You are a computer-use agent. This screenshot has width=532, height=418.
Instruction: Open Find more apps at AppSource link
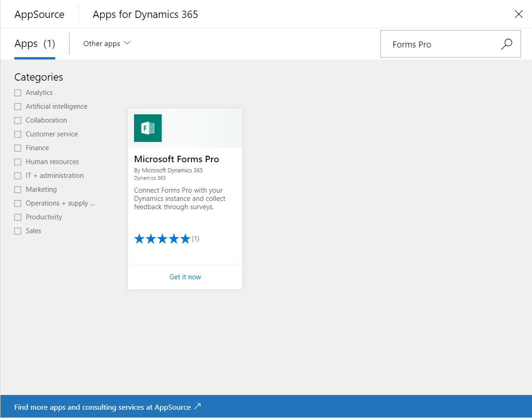108,407
